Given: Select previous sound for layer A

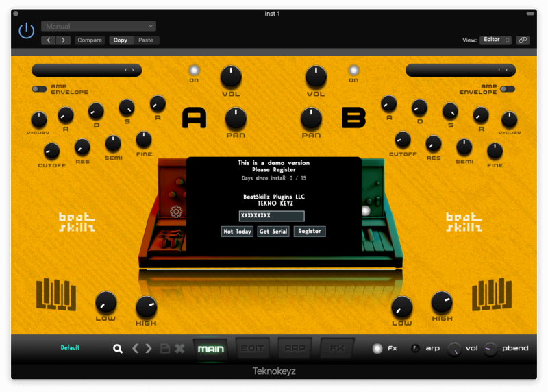Looking at the screenshot, I should coord(126,70).
